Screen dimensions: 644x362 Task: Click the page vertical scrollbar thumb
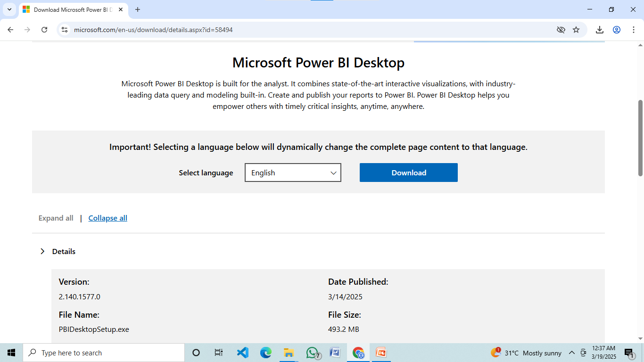pos(640,138)
